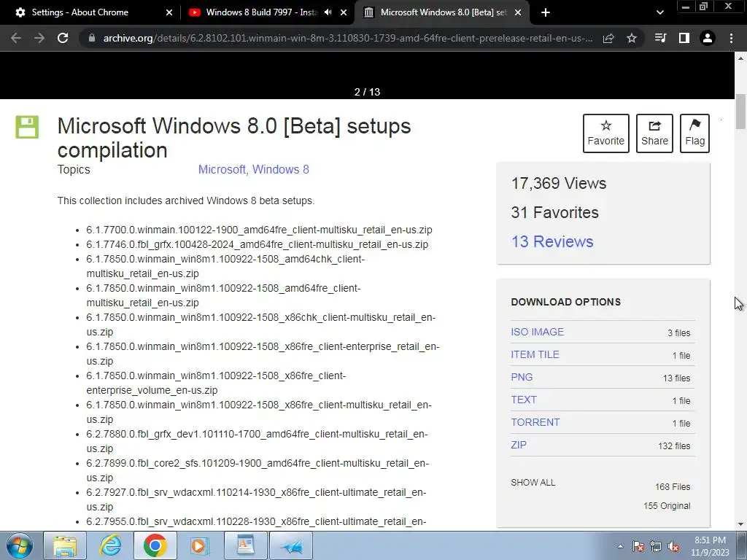The image size is (747, 560).
Task: Open Windows Media Player from taskbar
Action: pyautogui.click(x=199, y=545)
